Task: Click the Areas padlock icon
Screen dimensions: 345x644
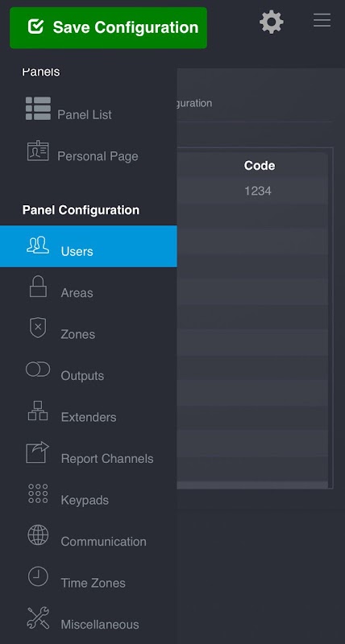Action: 38,287
